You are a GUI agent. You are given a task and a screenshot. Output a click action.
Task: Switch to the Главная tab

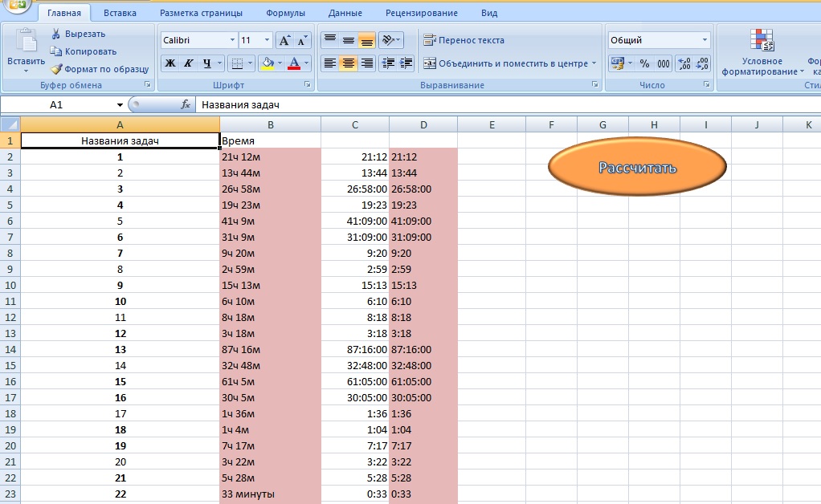(64, 13)
